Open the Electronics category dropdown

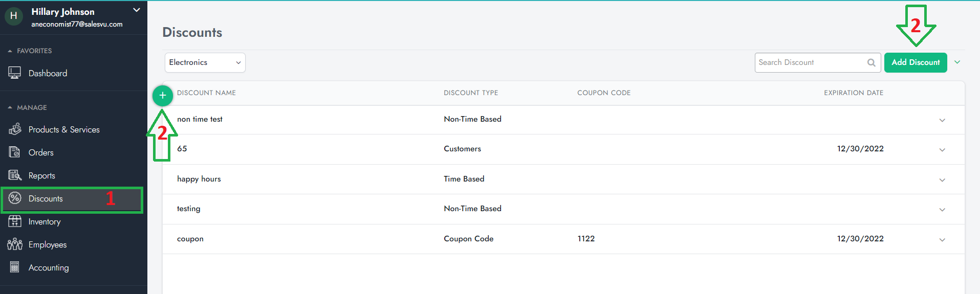click(x=205, y=62)
